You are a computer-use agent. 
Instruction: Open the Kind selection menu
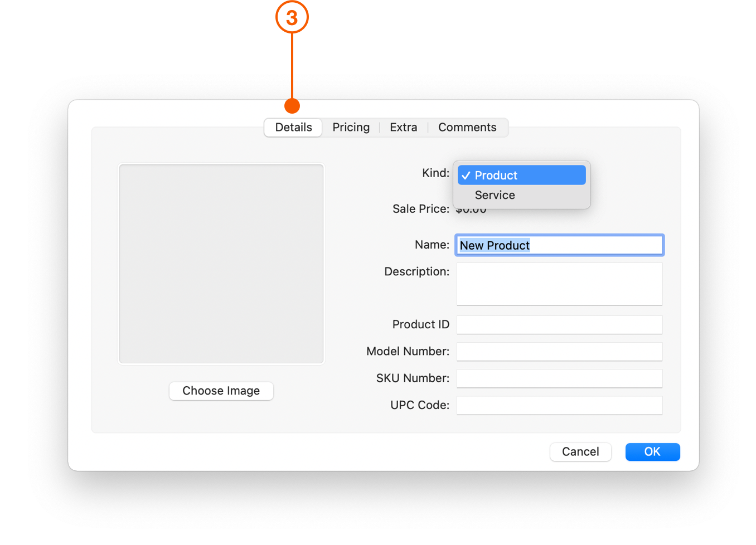click(x=521, y=175)
